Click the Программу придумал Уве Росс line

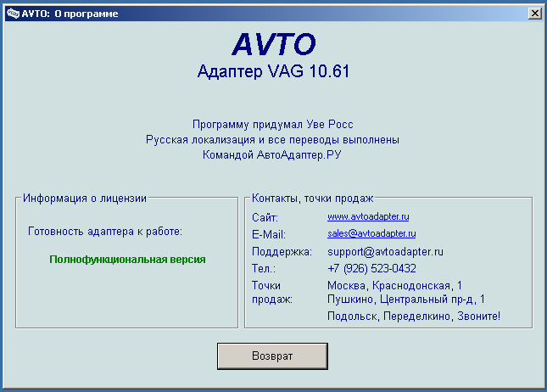point(273,124)
